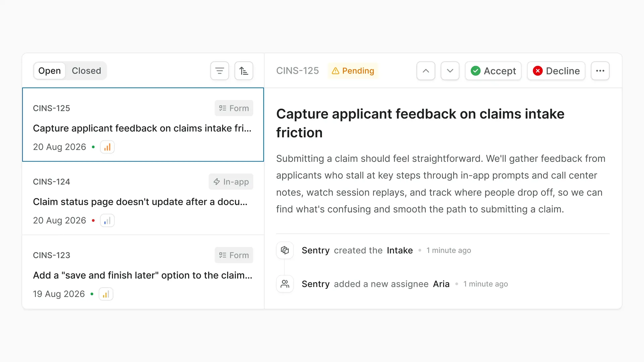Click the green status dot on CINS-125
Image resolution: width=644 pixels, height=362 pixels.
[x=93, y=147]
